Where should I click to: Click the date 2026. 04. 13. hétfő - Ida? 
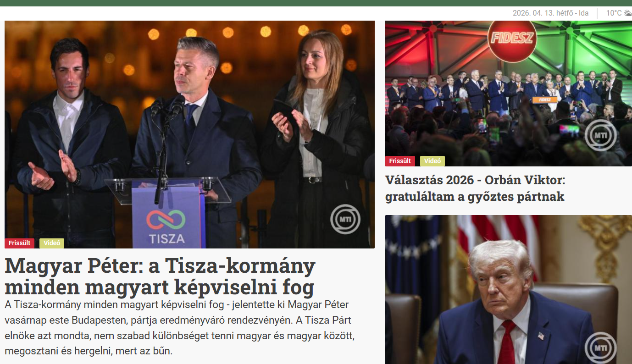pyautogui.click(x=550, y=13)
